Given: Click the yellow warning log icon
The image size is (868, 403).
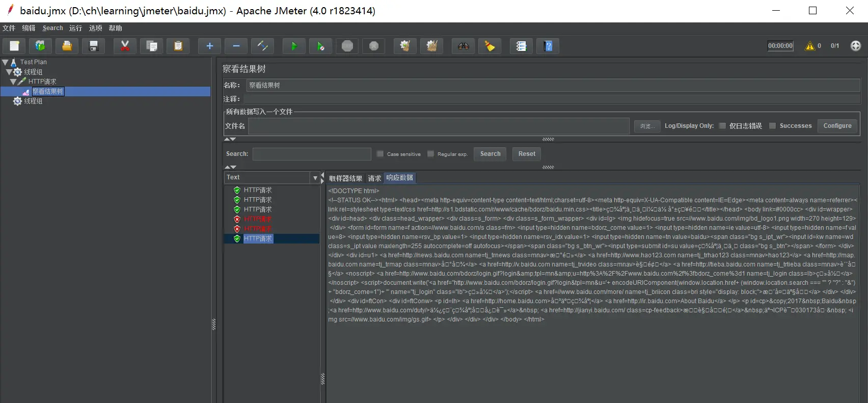Looking at the screenshot, I should [809, 46].
